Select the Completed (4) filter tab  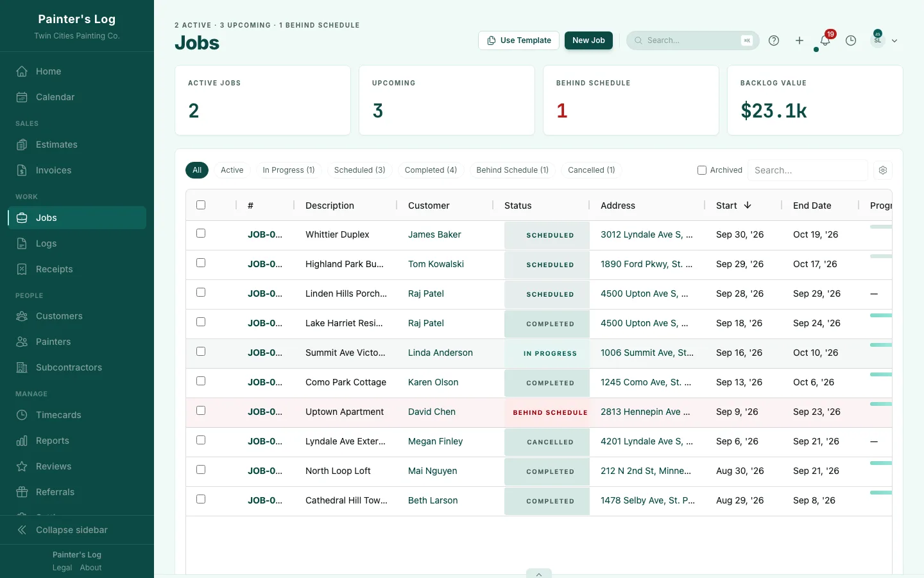[431, 170]
